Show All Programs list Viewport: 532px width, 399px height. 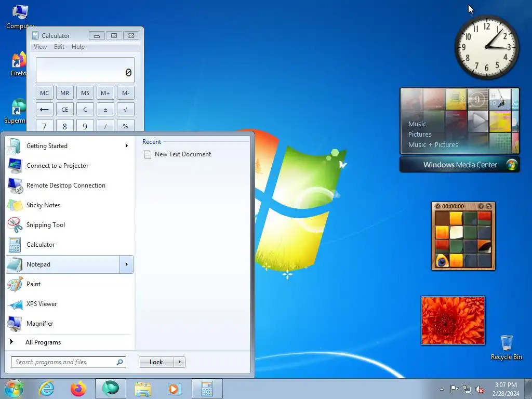(43, 342)
